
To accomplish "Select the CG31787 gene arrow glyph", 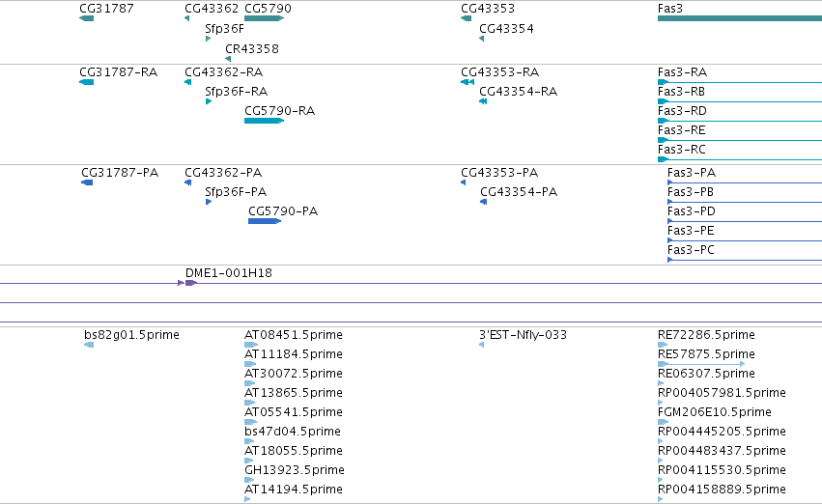I will pos(87,18).
